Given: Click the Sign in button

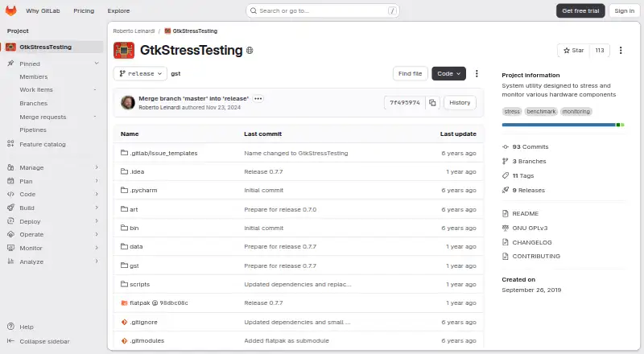Looking at the screenshot, I should tap(625, 10).
